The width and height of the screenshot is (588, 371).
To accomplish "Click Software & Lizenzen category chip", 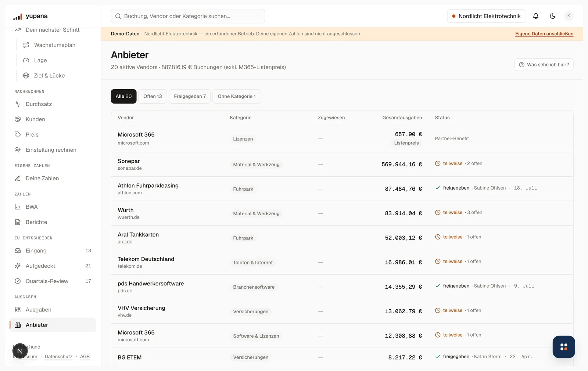I will [256, 336].
